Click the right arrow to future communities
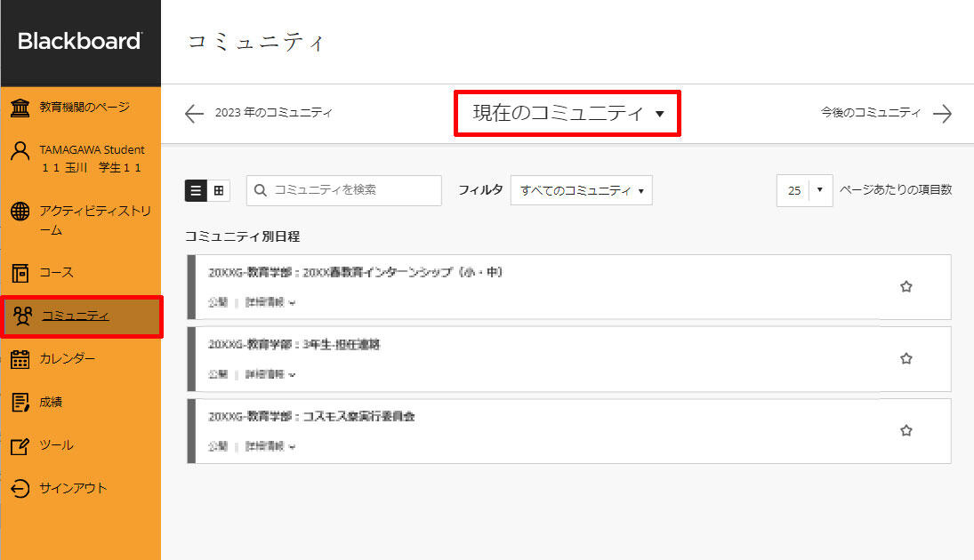 point(942,114)
